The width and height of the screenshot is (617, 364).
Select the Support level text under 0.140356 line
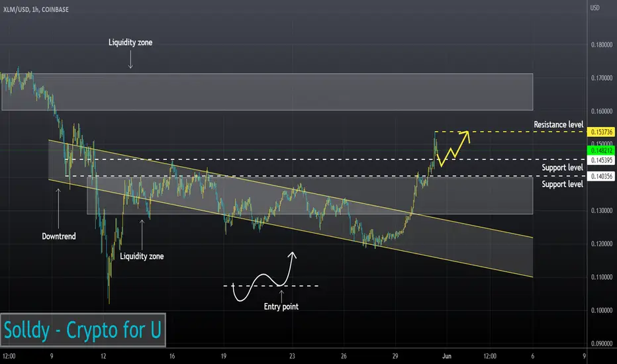pos(562,184)
